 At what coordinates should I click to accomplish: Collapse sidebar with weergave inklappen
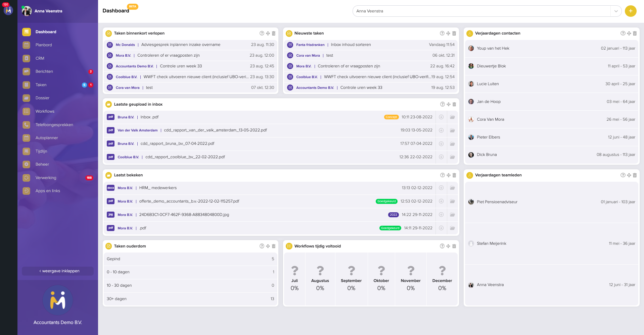click(58, 271)
